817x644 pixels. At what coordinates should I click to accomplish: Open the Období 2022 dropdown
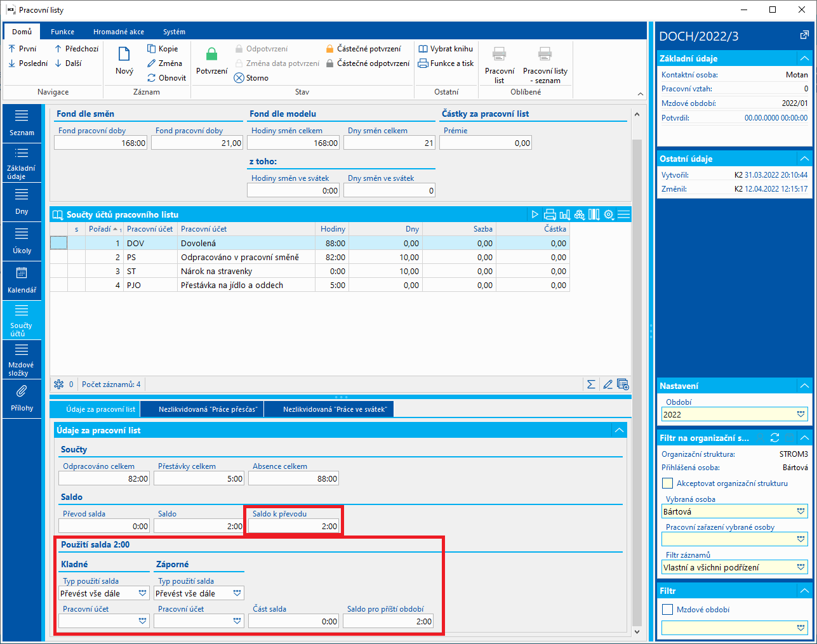tap(800, 414)
